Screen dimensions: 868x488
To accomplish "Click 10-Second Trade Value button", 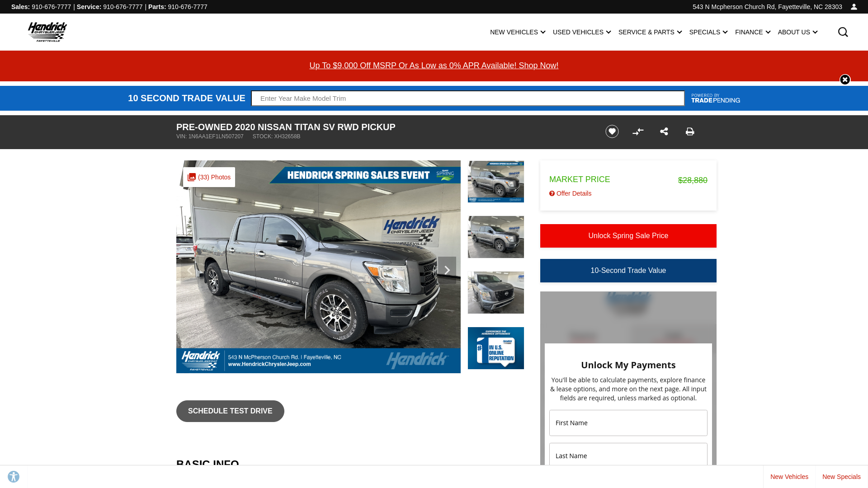I will point(628,271).
